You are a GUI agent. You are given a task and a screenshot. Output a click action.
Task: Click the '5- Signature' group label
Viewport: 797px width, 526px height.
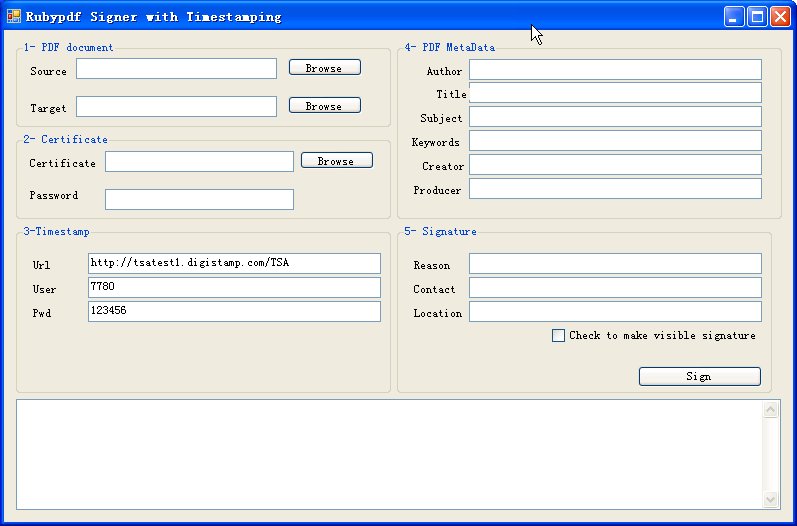pos(441,231)
